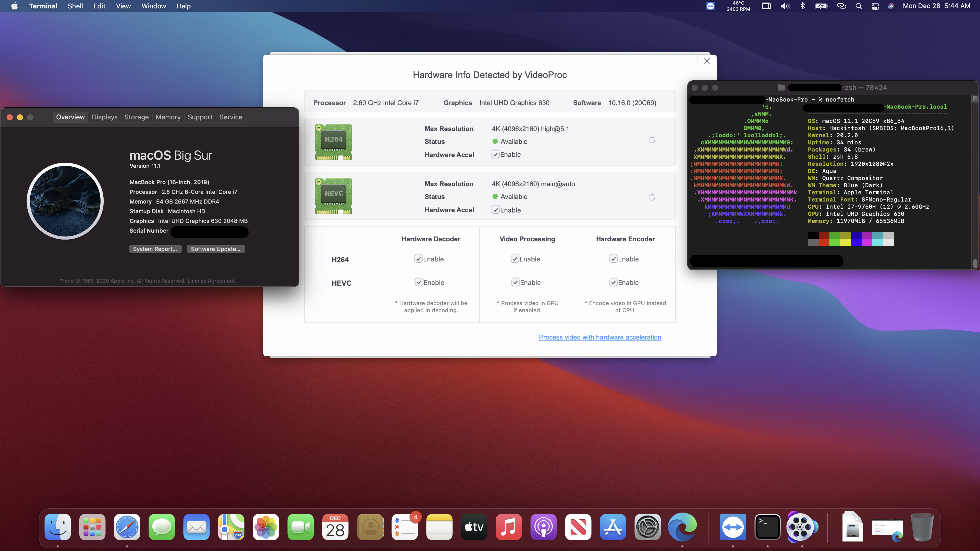Click Spotlight search in menu bar
980x551 pixels.
(x=859, y=6)
